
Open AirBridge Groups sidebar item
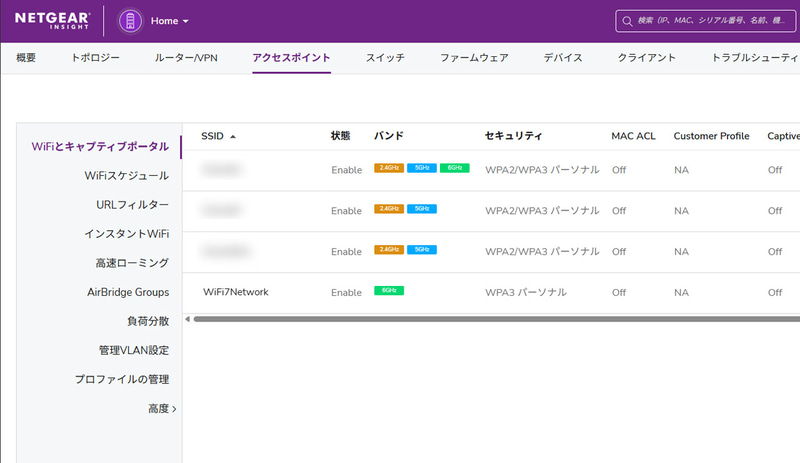(x=128, y=292)
